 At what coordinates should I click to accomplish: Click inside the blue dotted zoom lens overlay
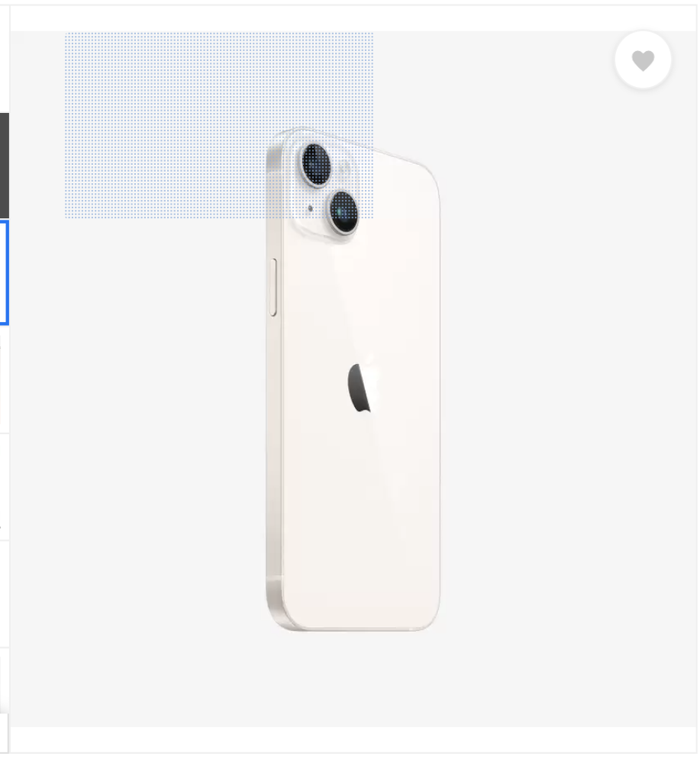pyautogui.click(x=219, y=125)
